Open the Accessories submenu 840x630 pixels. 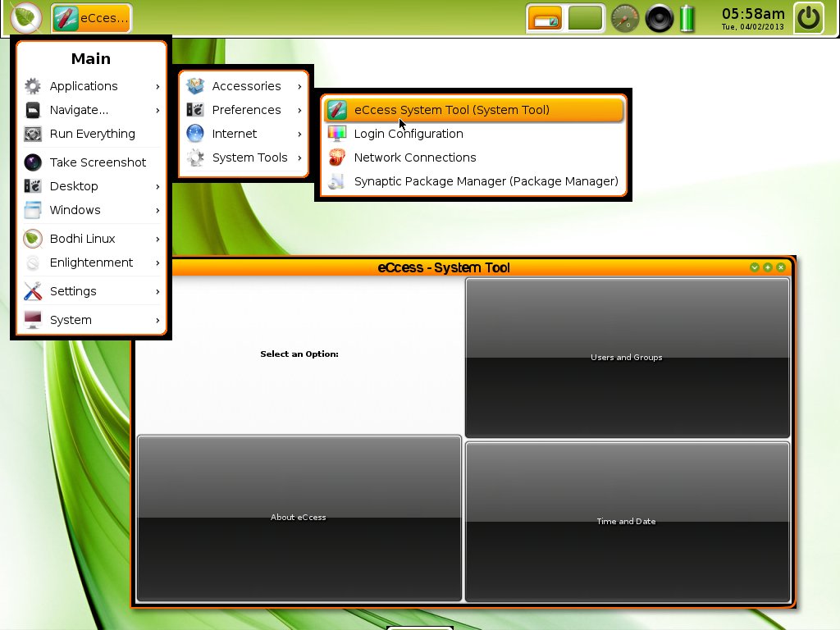coord(244,86)
